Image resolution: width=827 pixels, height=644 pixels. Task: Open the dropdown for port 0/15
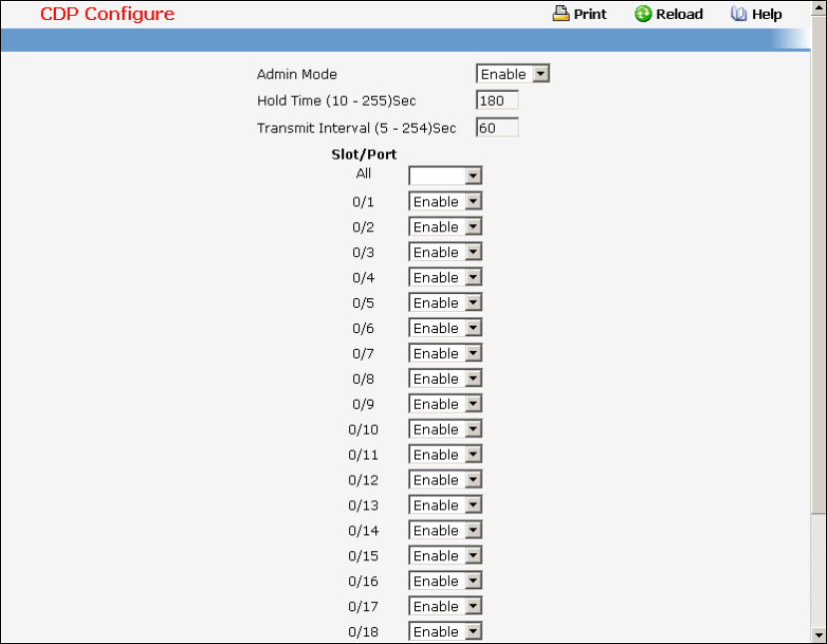[445, 555]
